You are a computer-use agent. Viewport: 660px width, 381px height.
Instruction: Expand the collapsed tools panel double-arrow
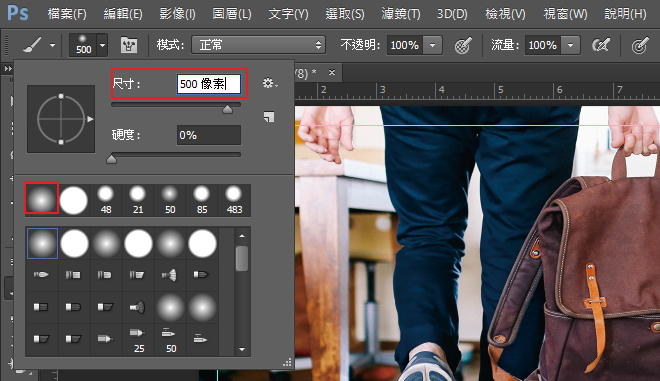point(8,68)
